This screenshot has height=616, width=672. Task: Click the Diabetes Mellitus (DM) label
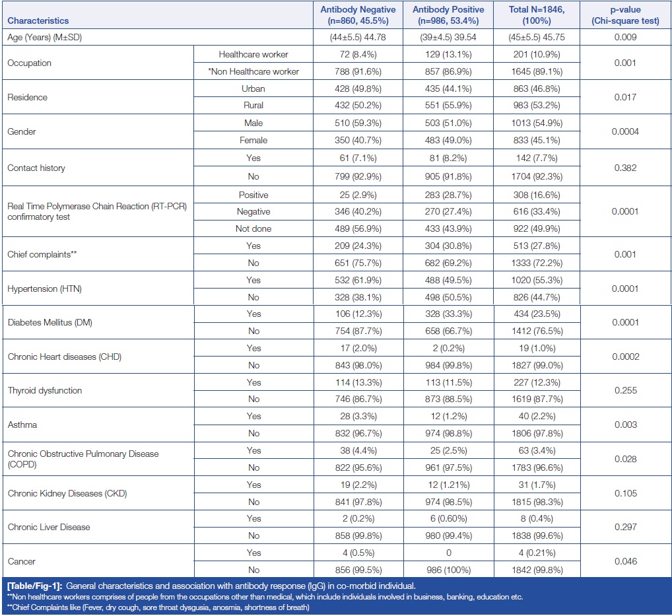(50, 322)
